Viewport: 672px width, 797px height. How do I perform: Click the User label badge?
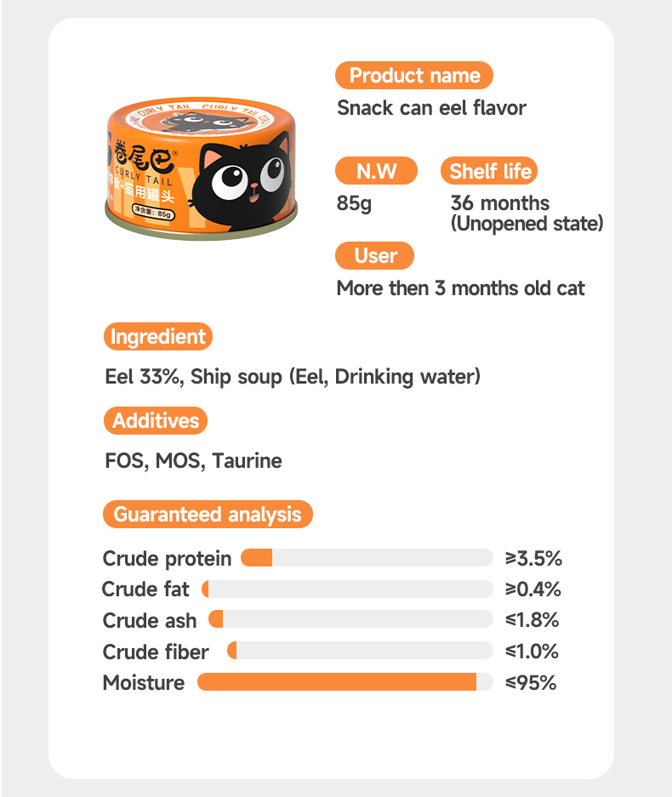pos(374,256)
